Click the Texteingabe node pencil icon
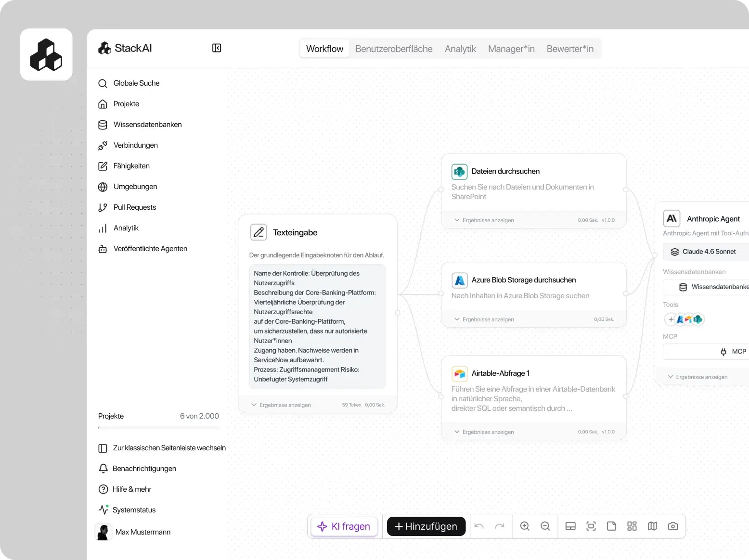 (258, 232)
